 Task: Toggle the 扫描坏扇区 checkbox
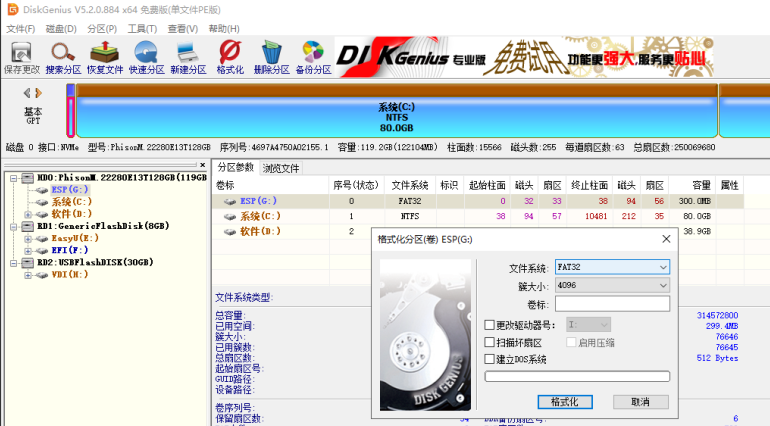[x=489, y=342]
